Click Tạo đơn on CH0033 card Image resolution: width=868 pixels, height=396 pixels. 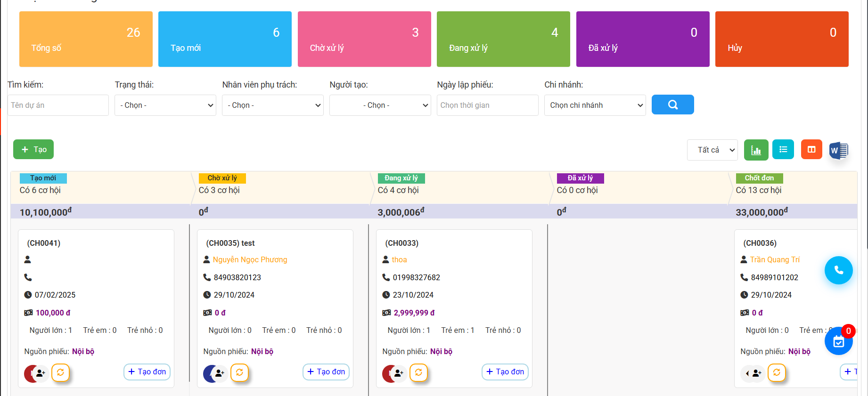coord(505,372)
